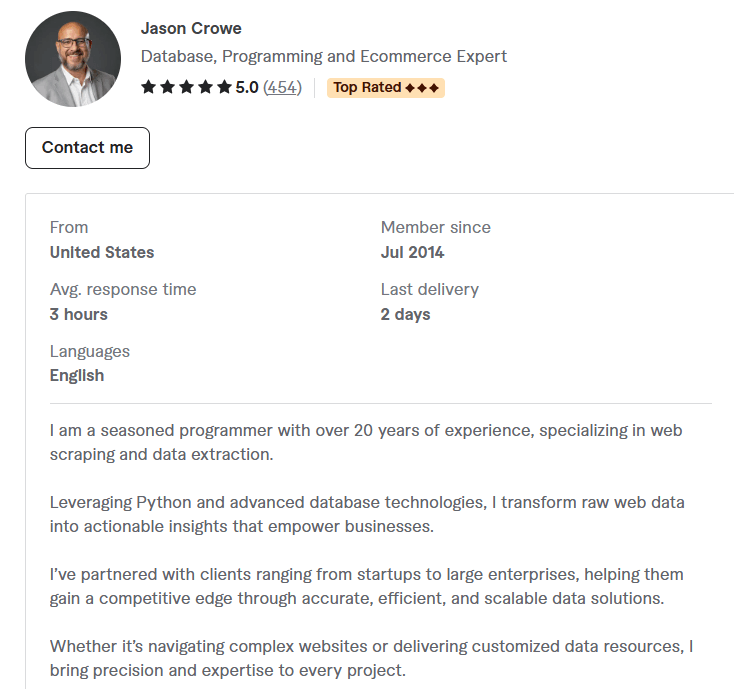734x689 pixels.
Task: Click the 3 hours response time value
Action: (79, 314)
